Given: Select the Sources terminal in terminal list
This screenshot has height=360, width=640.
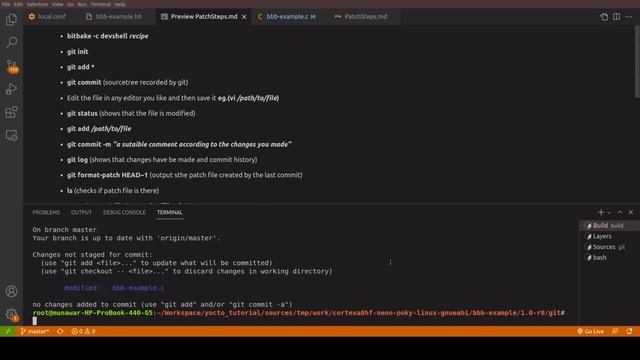Looking at the screenshot, I should coord(609,247).
